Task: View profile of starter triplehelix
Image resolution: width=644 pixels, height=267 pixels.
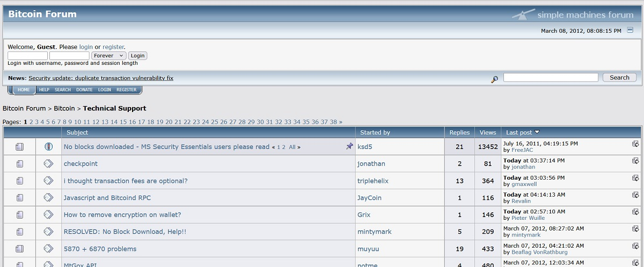Action: [x=372, y=181]
